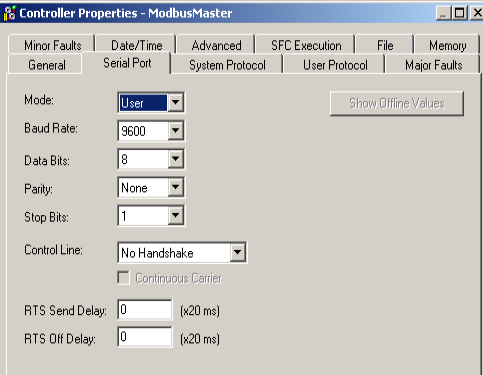Click the Show Offline Values button
This screenshot has width=483, height=375.
coord(397,103)
